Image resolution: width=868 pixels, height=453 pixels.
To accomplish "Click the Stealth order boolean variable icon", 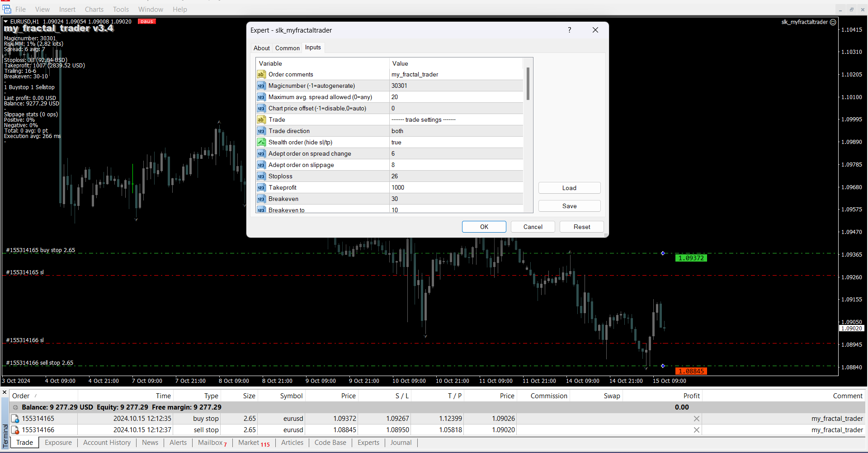I will [x=261, y=142].
